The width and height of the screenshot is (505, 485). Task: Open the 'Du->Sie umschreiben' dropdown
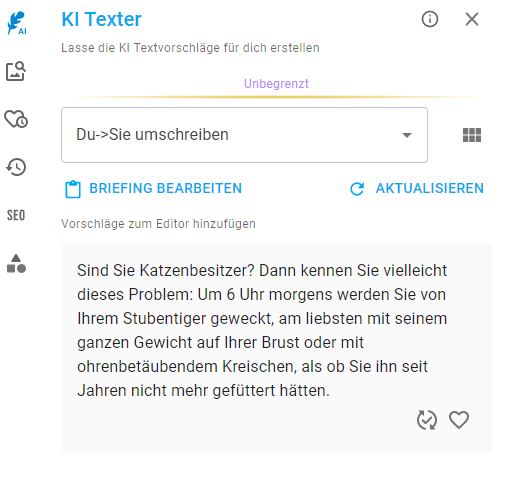244,135
